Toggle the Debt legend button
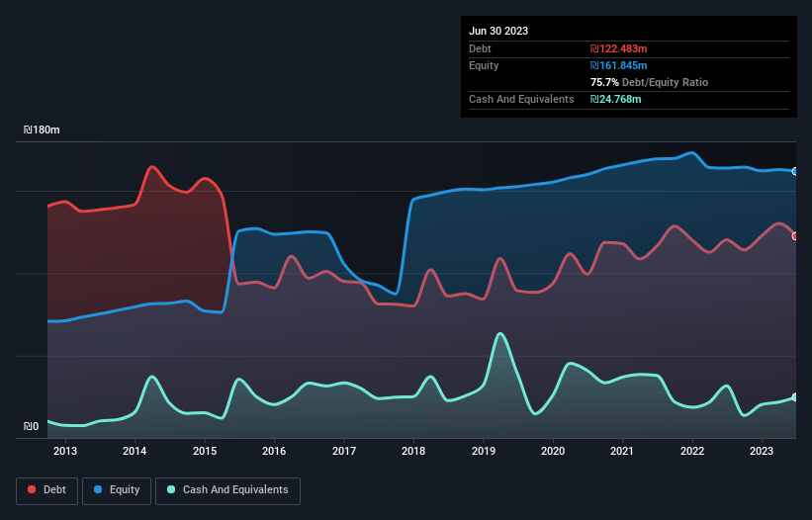The height and width of the screenshot is (520, 812). tap(47, 490)
